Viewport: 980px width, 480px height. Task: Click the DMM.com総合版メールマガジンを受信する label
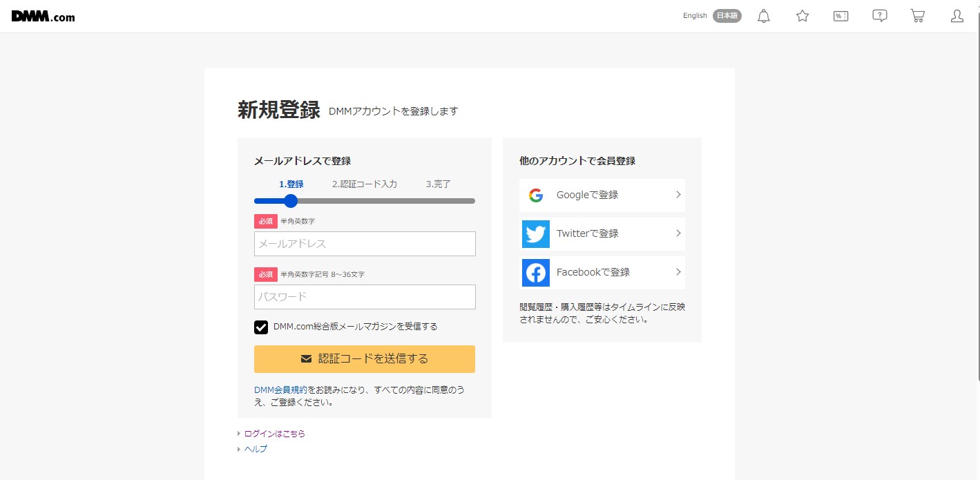point(356,327)
